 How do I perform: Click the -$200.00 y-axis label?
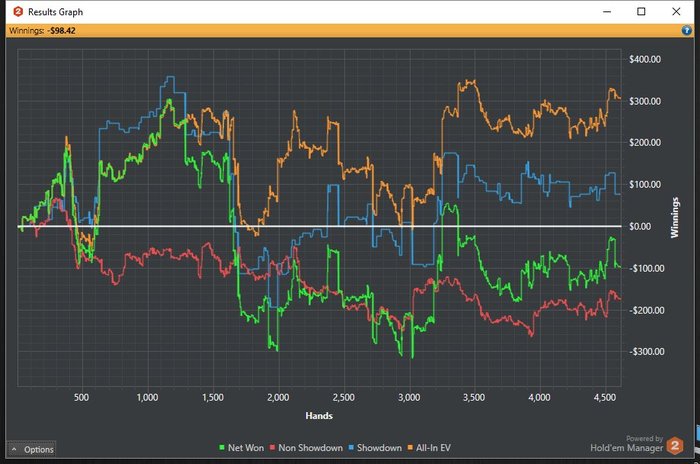(646, 310)
